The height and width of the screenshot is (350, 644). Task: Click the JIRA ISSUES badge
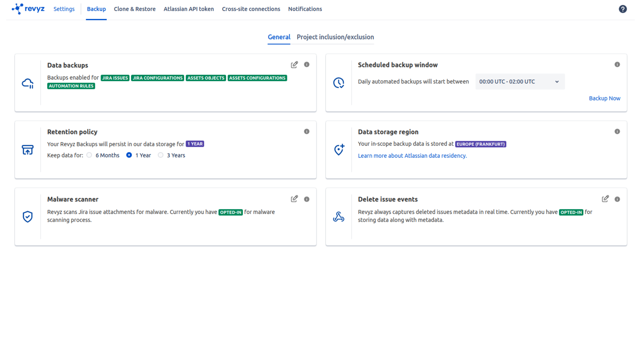pyautogui.click(x=115, y=78)
